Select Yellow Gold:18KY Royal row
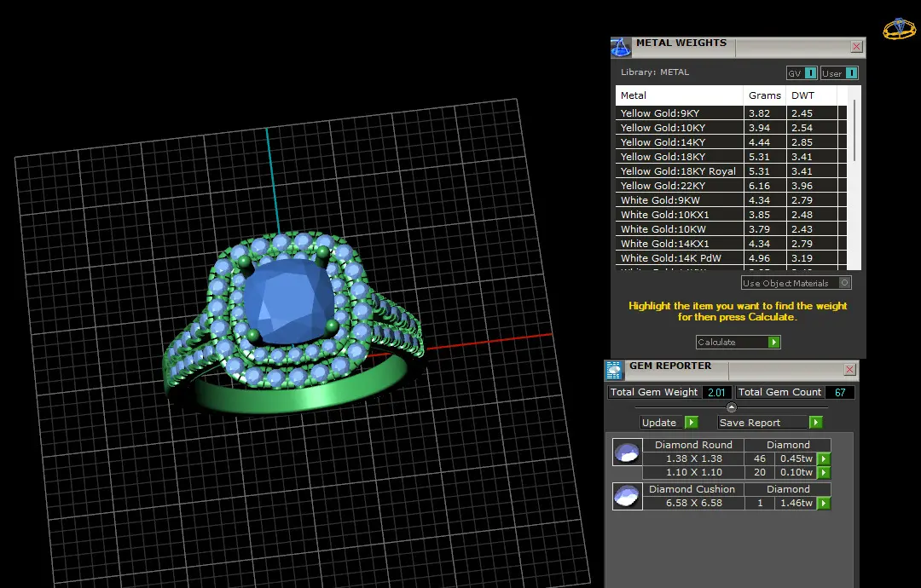 (732, 171)
